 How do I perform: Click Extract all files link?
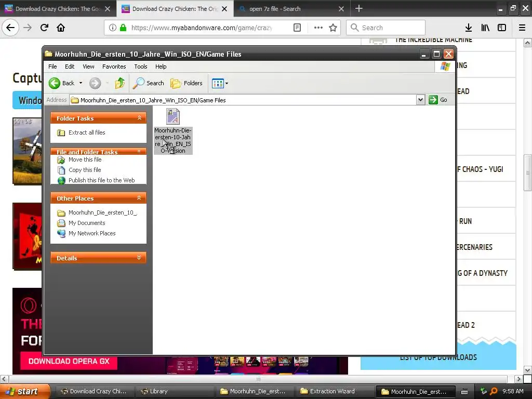(87, 132)
